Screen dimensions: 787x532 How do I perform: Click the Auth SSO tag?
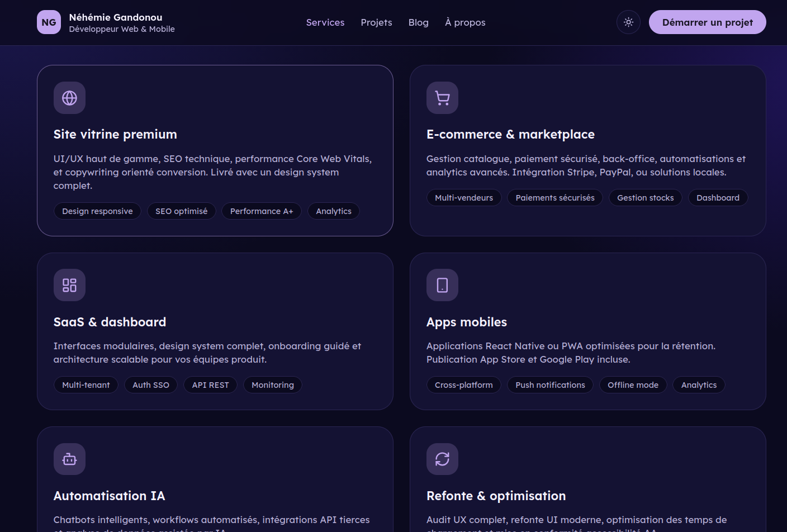point(151,385)
